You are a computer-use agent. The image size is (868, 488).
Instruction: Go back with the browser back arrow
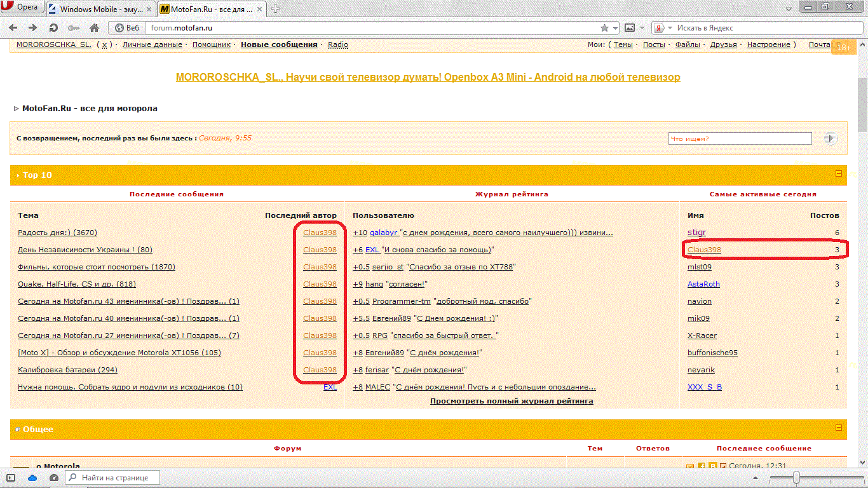[x=13, y=28]
